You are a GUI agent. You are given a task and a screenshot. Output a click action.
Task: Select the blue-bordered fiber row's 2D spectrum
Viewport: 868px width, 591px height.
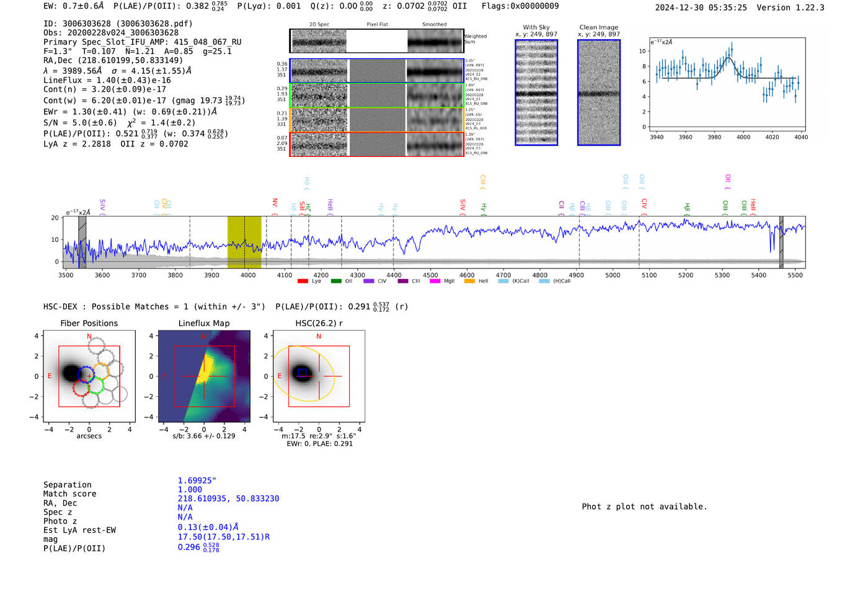pyautogui.click(x=319, y=71)
